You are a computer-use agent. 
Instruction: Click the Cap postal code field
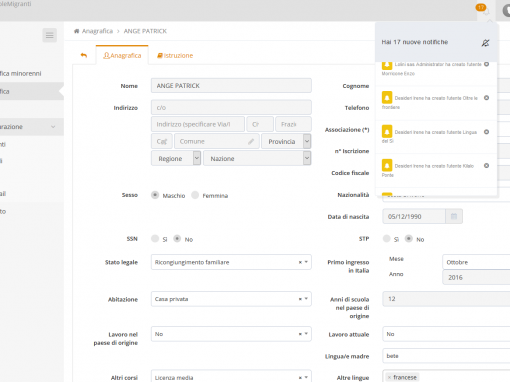tap(162, 141)
